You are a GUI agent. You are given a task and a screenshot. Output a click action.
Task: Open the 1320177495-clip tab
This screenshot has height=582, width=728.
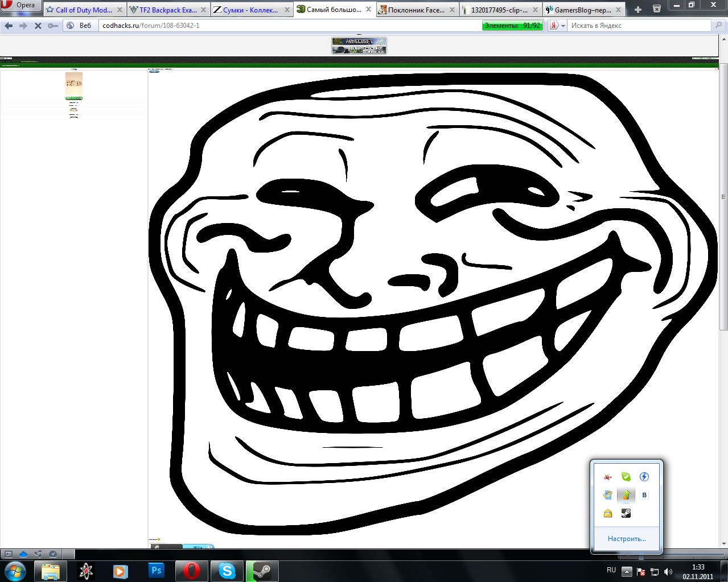pos(500,10)
